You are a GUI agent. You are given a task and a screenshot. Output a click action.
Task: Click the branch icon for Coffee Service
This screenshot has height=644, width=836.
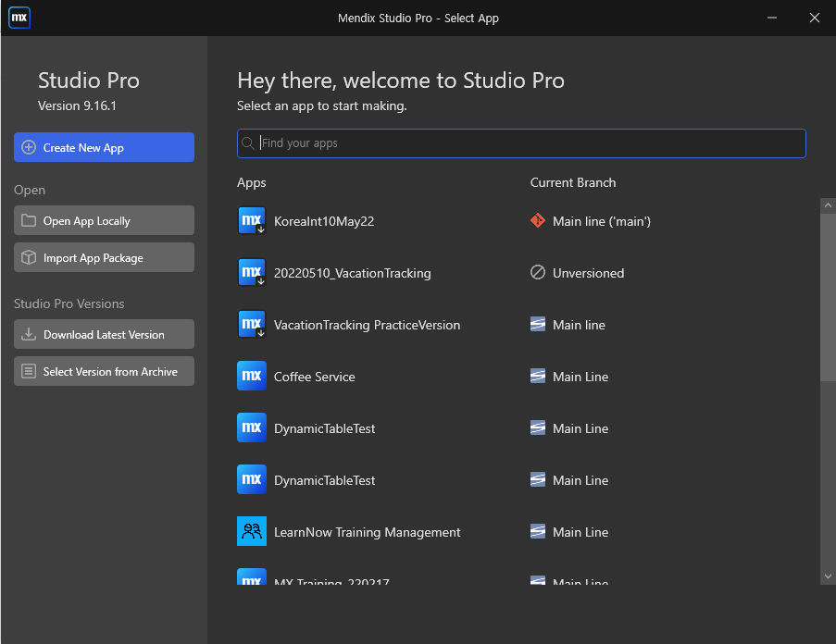tap(537, 376)
